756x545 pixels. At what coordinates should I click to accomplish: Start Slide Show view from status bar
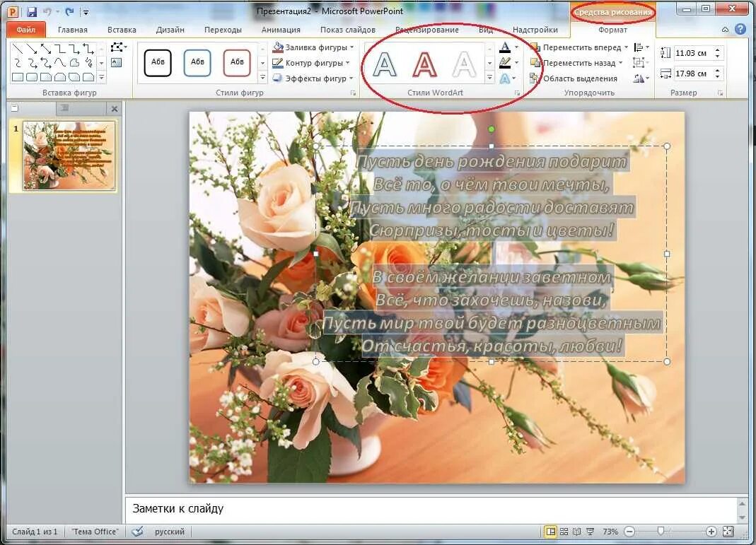click(x=590, y=532)
